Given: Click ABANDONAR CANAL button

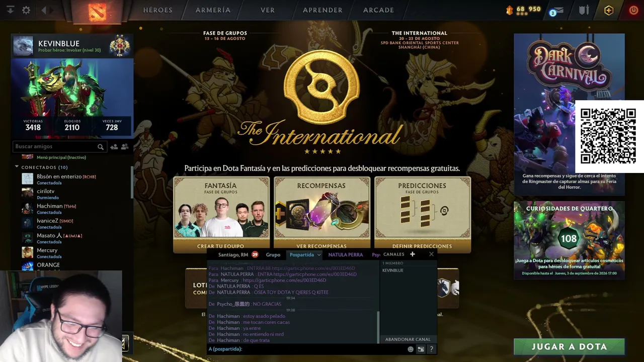Looking at the screenshot, I should point(408,339).
